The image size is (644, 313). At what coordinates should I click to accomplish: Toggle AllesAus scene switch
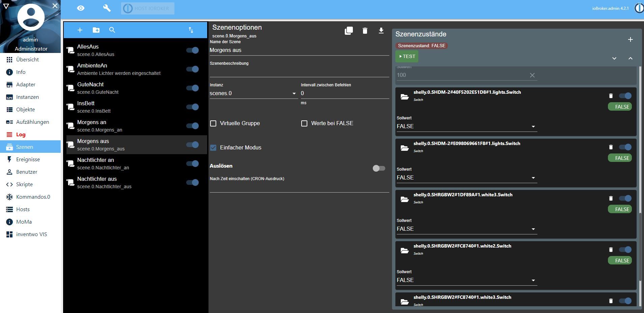click(193, 50)
